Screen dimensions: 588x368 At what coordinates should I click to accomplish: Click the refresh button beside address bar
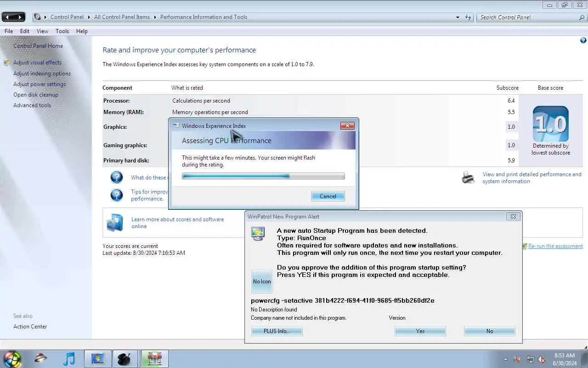pos(468,17)
